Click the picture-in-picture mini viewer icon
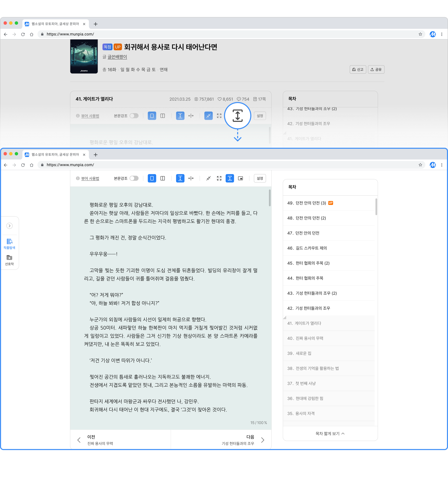This screenshot has width=448, height=491. tap(240, 178)
